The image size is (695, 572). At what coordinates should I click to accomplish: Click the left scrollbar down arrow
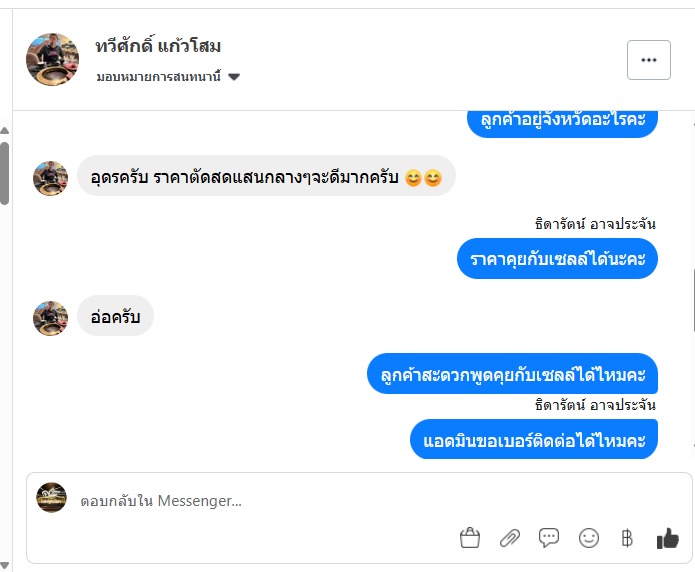click(5, 564)
